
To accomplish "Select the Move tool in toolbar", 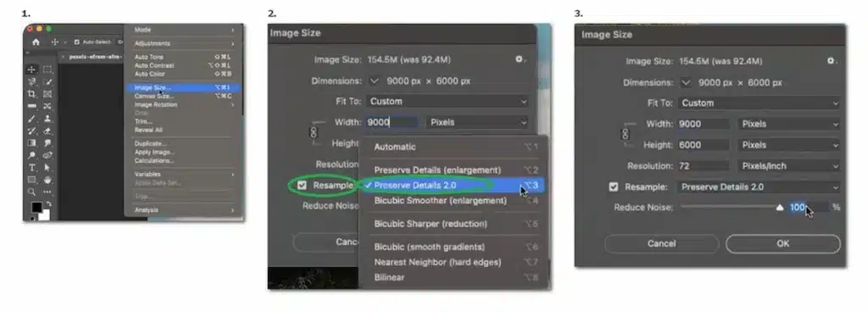I will 31,70.
